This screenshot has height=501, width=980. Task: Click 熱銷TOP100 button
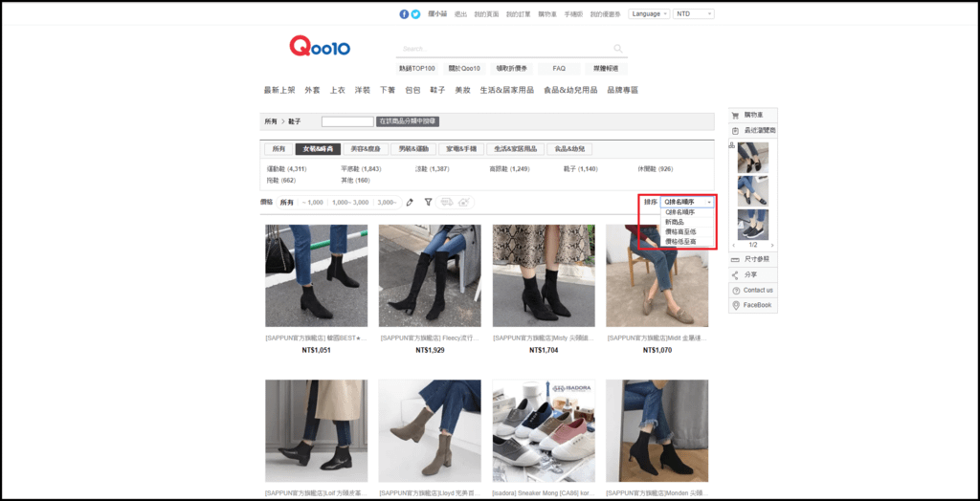click(417, 68)
